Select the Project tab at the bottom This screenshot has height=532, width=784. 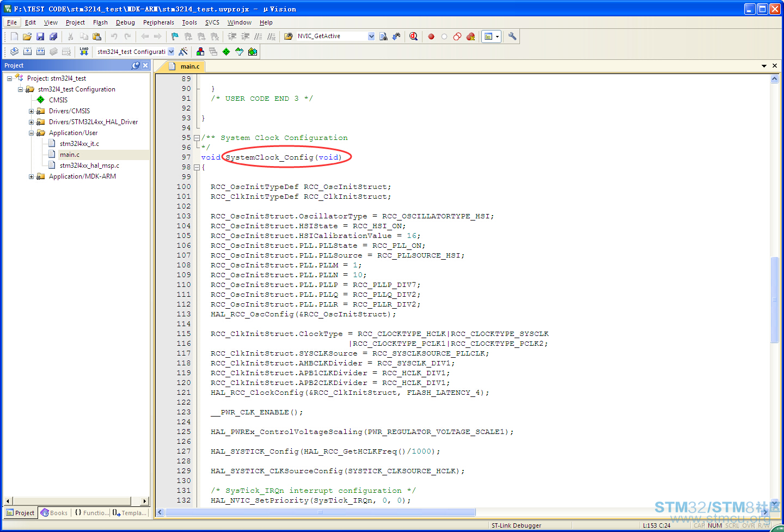coord(20,513)
